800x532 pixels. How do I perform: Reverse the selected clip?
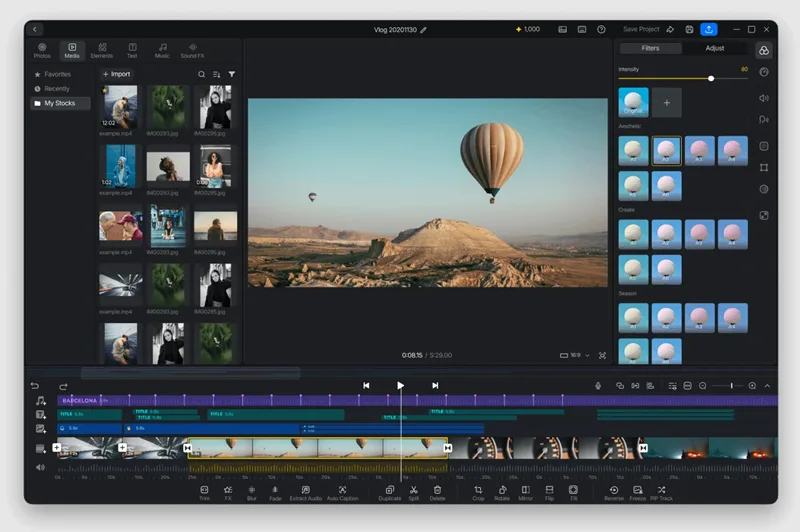[x=614, y=493]
